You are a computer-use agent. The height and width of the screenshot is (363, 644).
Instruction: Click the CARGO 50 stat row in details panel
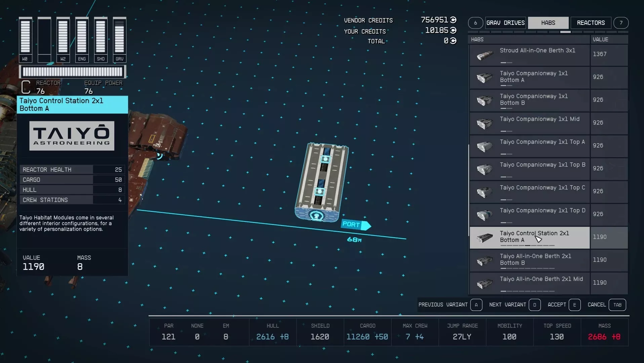tap(72, 180)
